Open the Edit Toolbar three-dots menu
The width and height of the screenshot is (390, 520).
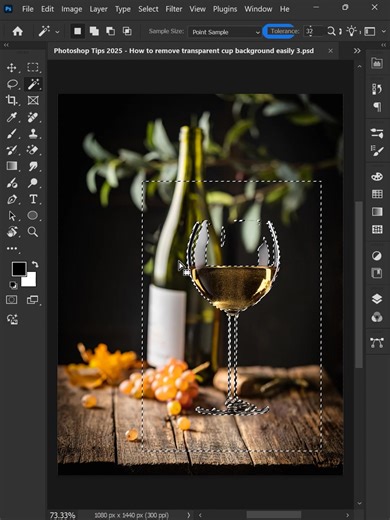coord(12,248)
